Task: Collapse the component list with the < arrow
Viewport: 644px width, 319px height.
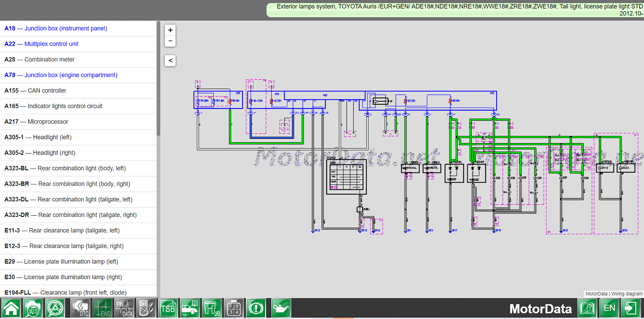Action: coord(170,60)
